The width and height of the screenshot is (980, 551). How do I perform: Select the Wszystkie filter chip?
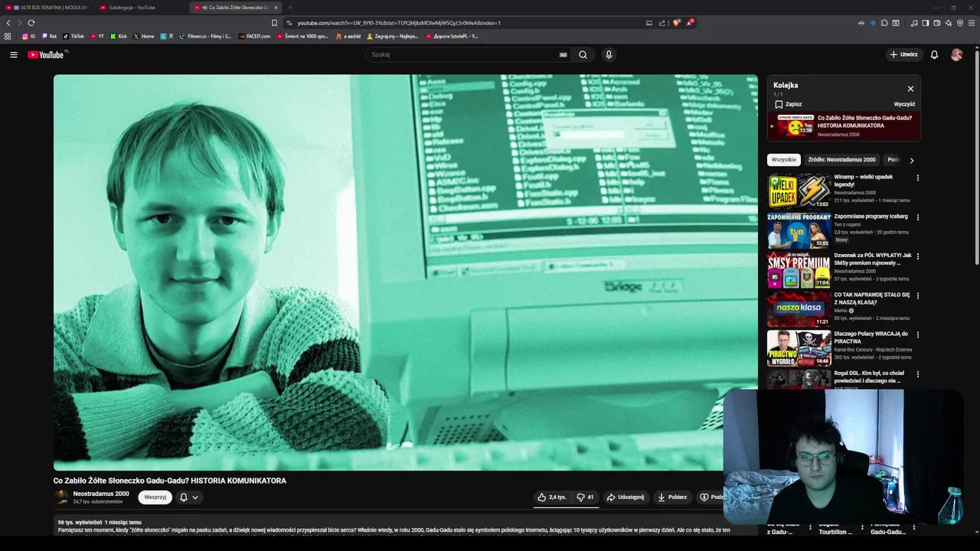[784, 159]
